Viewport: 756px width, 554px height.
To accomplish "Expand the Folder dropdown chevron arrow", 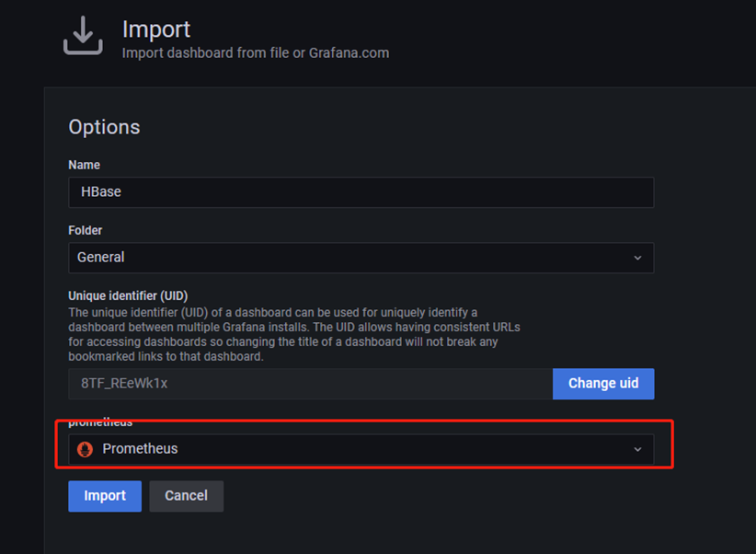I will coord(637,259).
